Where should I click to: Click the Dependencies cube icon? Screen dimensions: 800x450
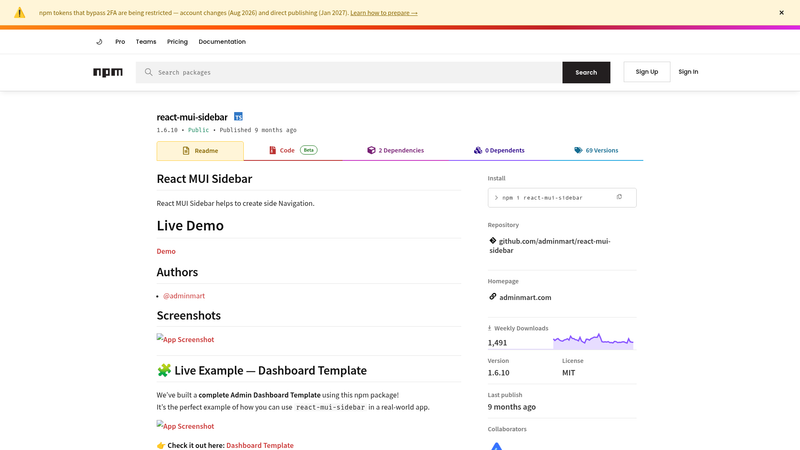pyautogui.click(x=371, y=150)
